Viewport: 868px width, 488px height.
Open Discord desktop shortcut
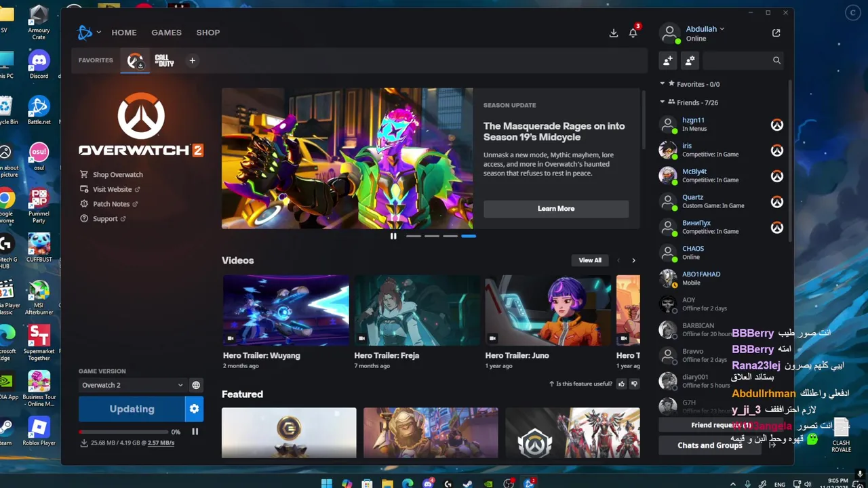[39, 65]
